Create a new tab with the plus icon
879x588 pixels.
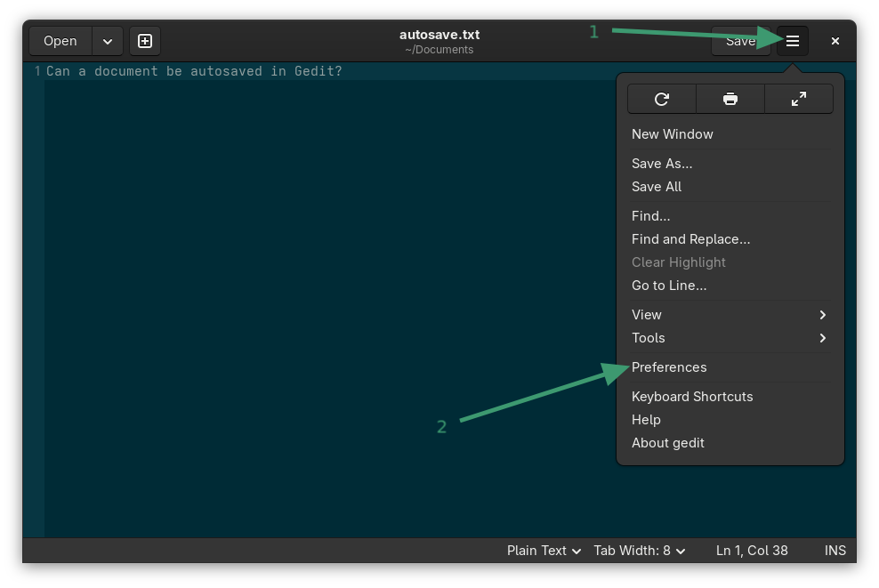(x=144, y=40)
